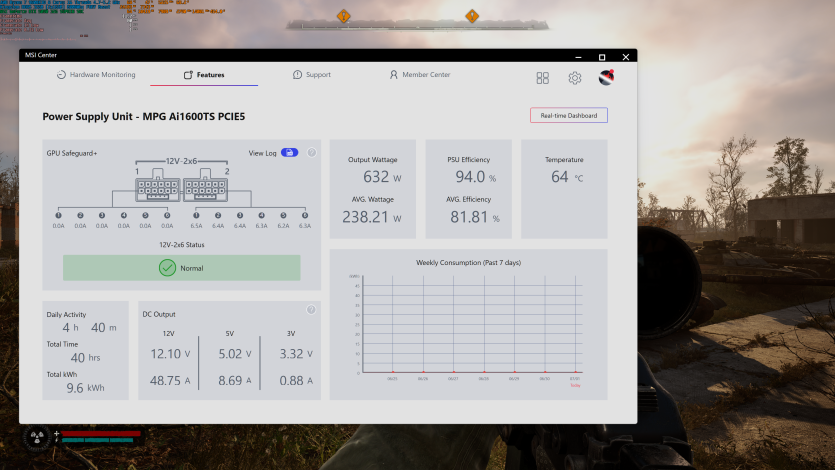Screen dimensions: 835x470
Task: Open the Real-time Dashboard
Action: (x=569, y=116)
